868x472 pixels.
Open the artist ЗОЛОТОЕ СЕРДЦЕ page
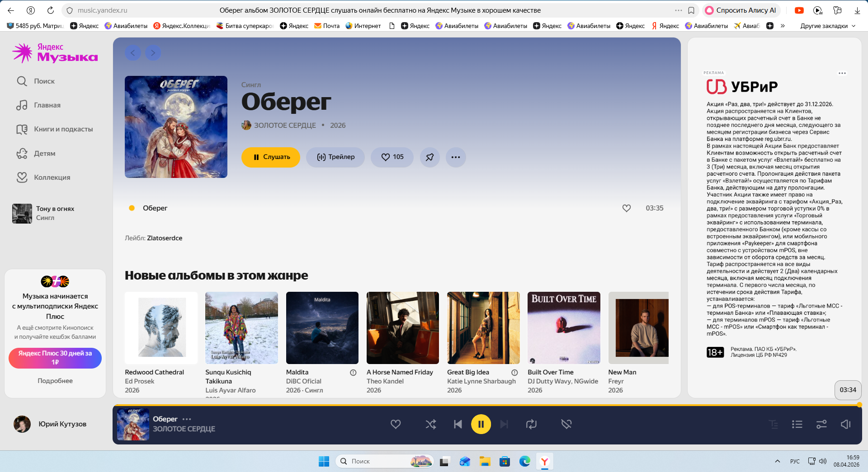tap(285, 126)
